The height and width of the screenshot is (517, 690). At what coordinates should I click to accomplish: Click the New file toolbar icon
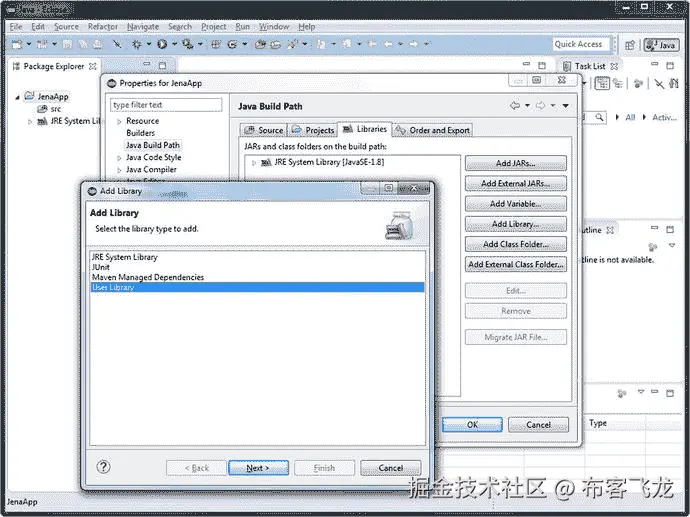[x=17, y=44]
